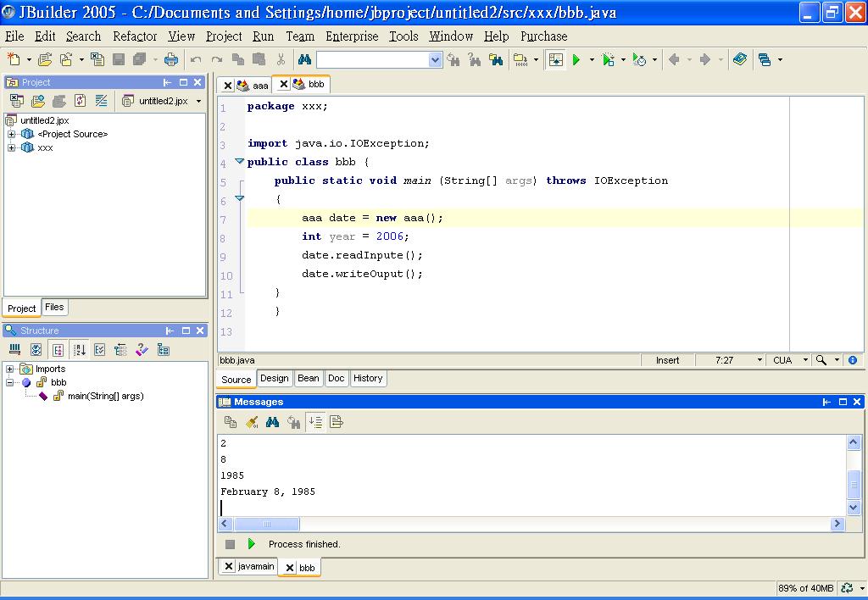
Task: Click the Undo arrow icon
Action: pos(196,59)
